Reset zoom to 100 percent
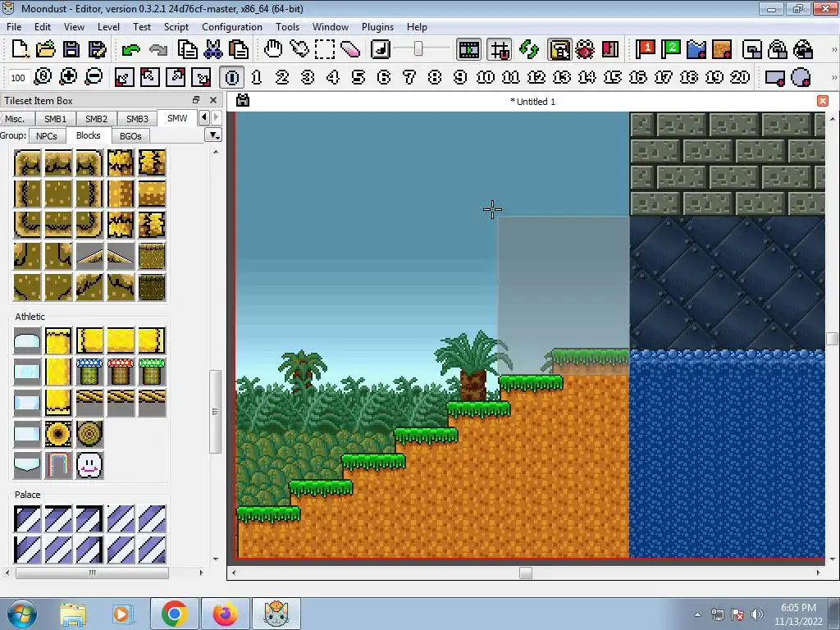This screenshot has height=630, width=840. (x=43, y=77)
